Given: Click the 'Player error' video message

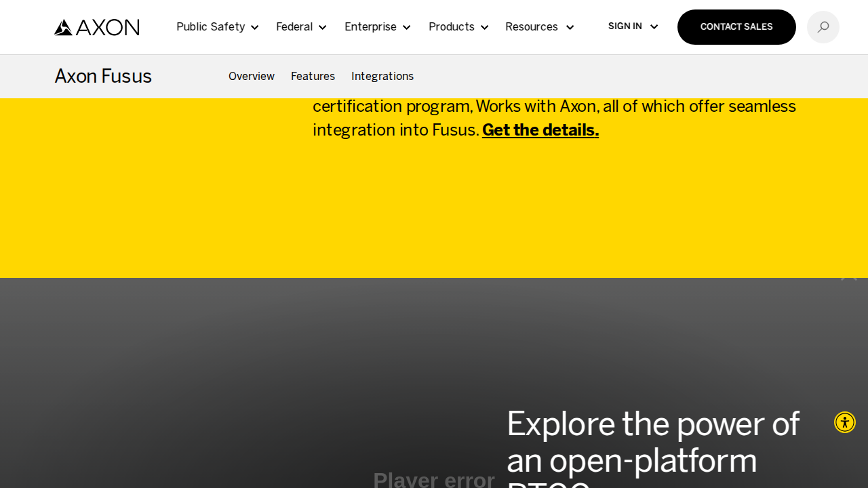Looking at the screenshot, I should (x=434, y=479).
